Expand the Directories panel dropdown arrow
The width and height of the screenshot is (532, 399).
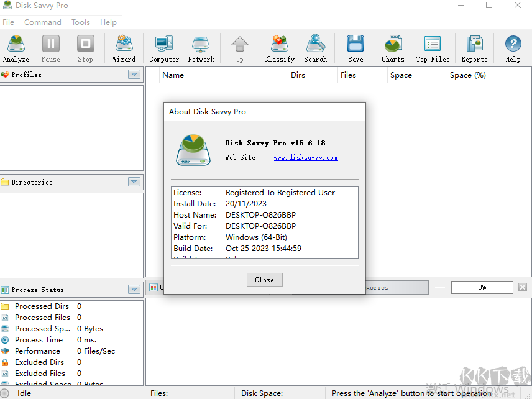tap(134, 182)
